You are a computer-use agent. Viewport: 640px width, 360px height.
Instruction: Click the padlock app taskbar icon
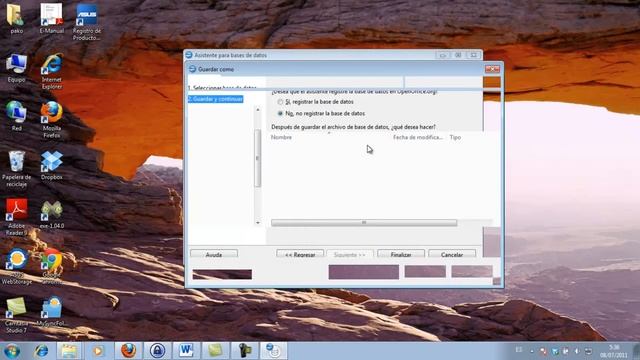point(157,351)
